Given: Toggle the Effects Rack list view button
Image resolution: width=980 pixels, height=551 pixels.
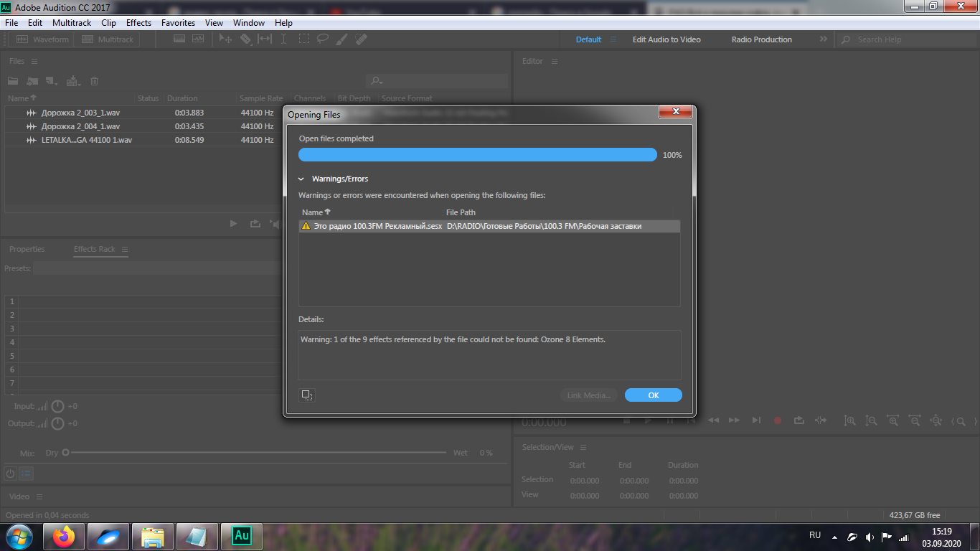Looking at the screenshot, I should click(x=26, y=474).
